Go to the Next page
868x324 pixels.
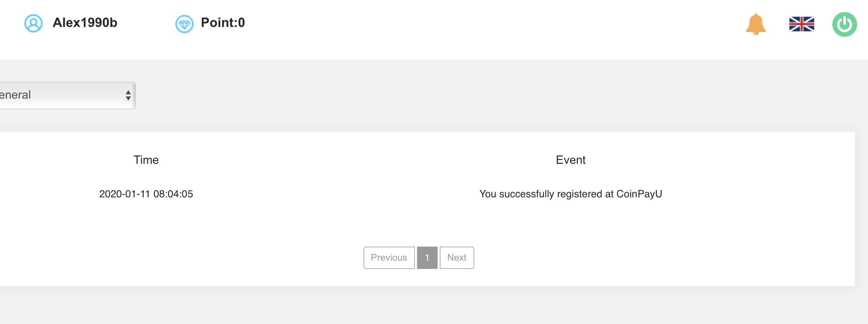pyautogui.click(x=457, y=258)
